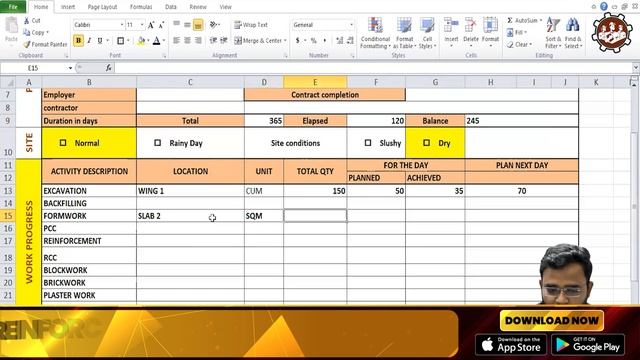Click Decrease Decimal icon

click(x=350, y=40)
